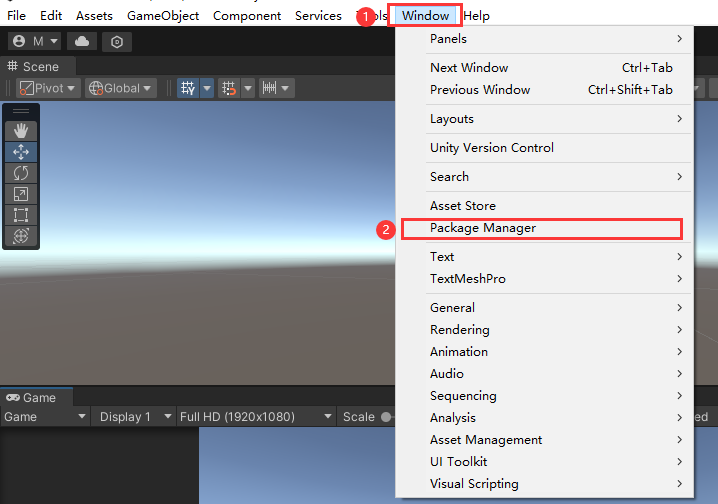Expand the Visual Scripting submenu
The image size is (718, 504).
[x=545, y=483]
